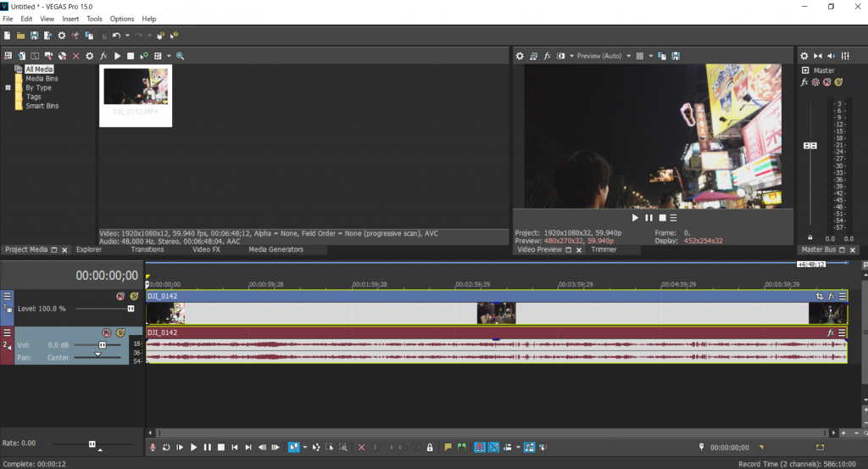This screenshot has width=868, height=469.
Task: Open Preview (Auto) quality dropdown
Action: pyautogui.click(x=604, y=56)
